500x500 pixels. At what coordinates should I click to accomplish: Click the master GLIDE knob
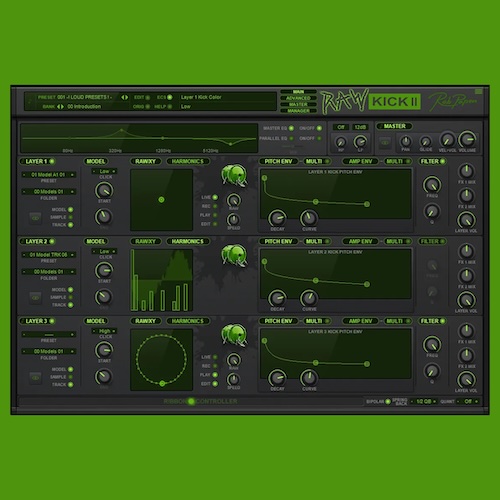point(426,142)
